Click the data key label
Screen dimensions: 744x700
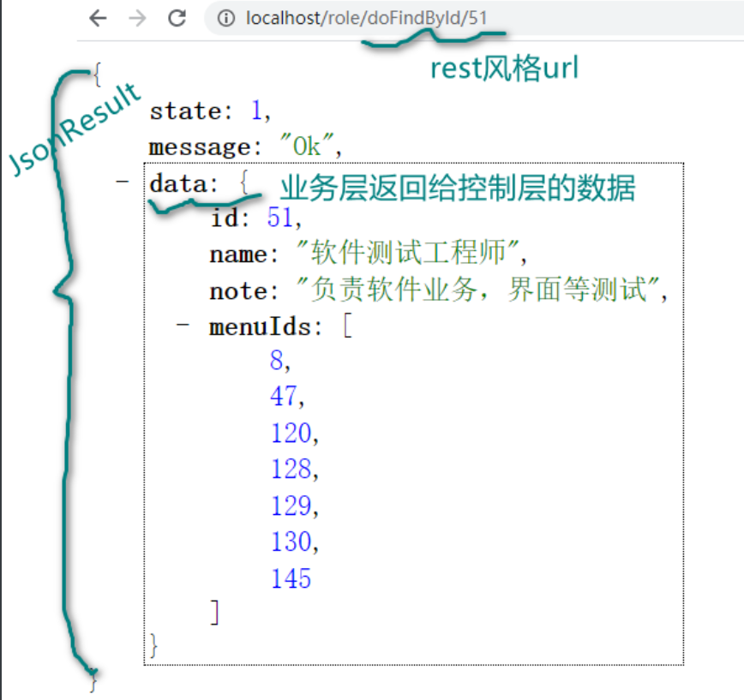tap(174, 181)
